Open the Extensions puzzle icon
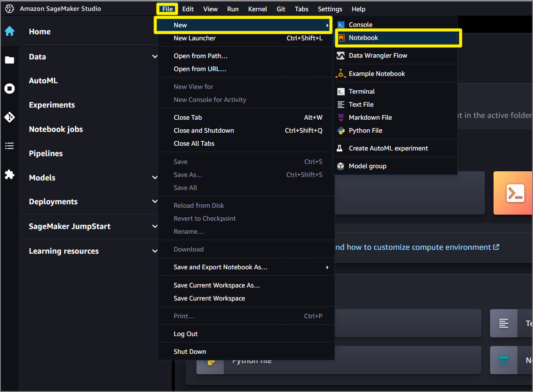This screenshot has height=392, width=533. point(10,174)
